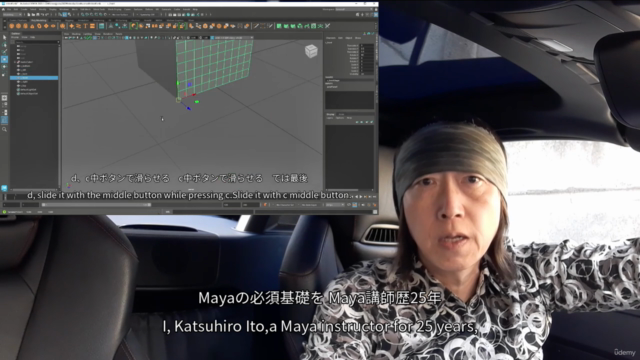Screen dimensions: 640x360
Task: Toggle Make Live Surface magnet icon
Action: pyautogui.click(x=105, y=15)
